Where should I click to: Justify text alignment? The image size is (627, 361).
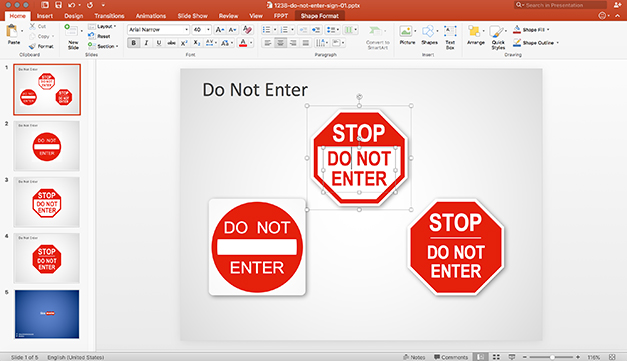point(306,43)
